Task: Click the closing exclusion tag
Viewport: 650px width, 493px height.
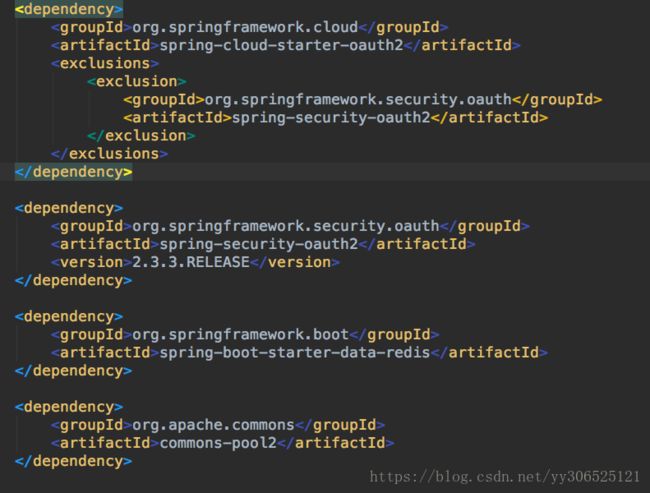Action: tap(141, 136)
